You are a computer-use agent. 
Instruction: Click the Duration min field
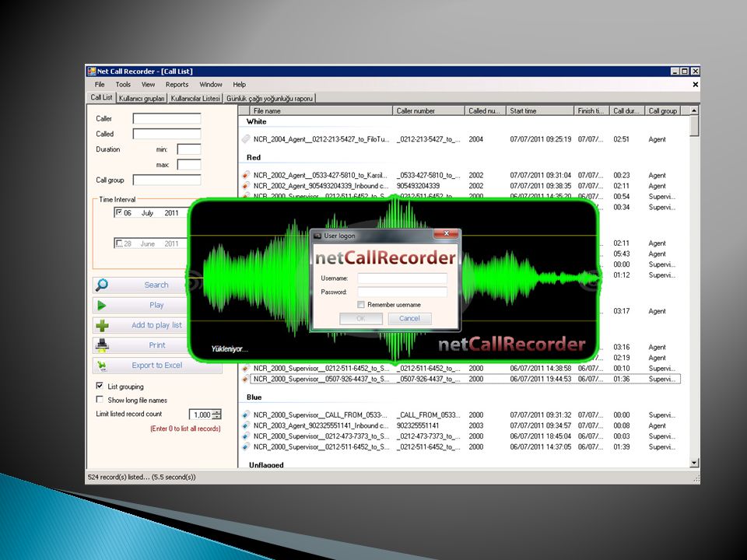[x=188, y=149]
